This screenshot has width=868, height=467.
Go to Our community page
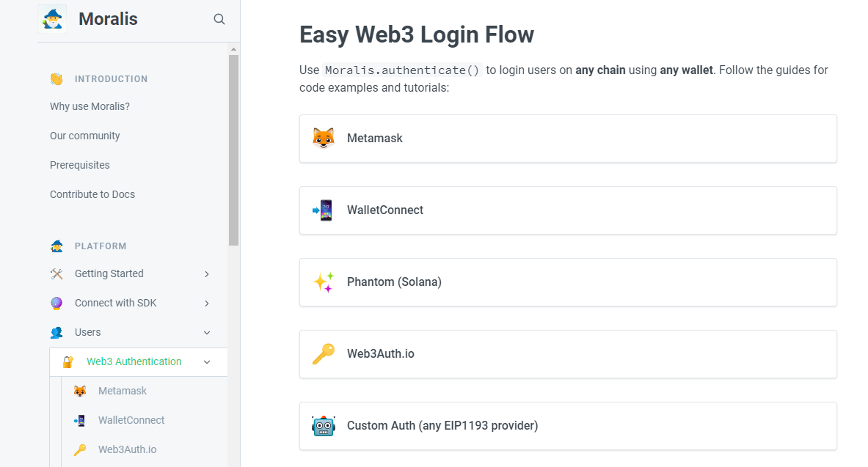[84, 136]
